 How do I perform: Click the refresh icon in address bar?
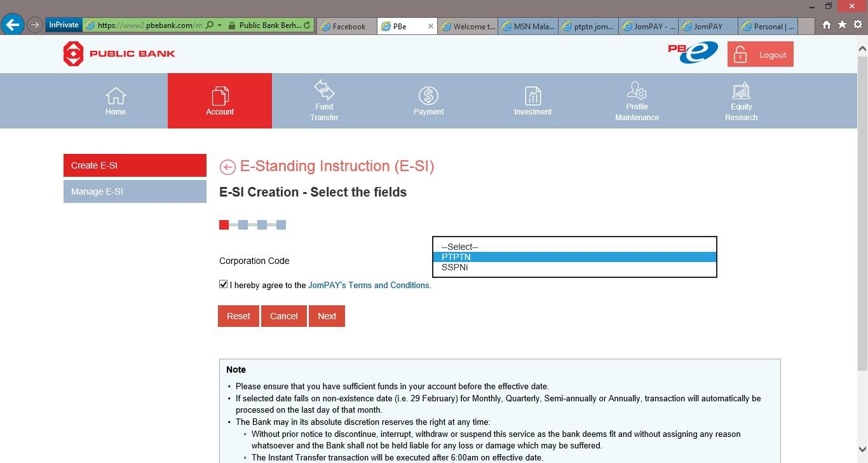pyautogui.click(x=308, y=25)
